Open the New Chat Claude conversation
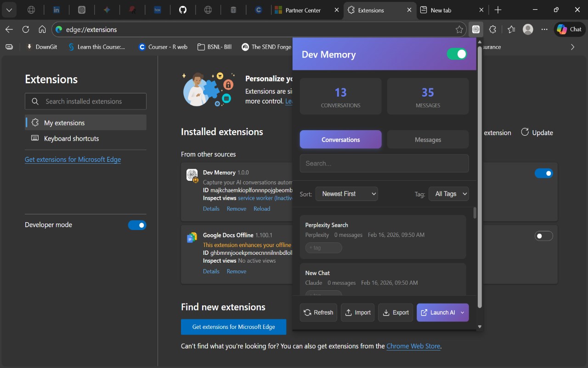The width and height of the screenshot is (588, 368). point(383,279)
